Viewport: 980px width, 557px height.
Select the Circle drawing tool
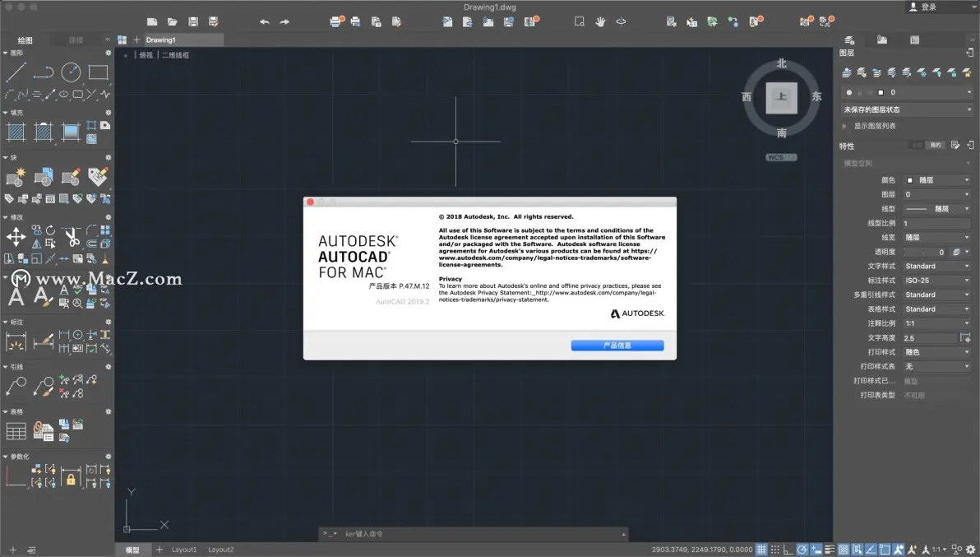(71, 72)
